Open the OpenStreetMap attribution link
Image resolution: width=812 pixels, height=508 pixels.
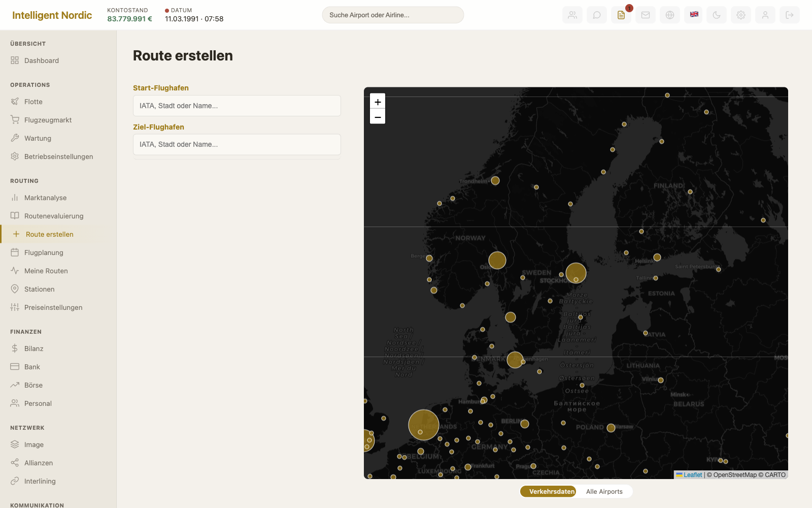(x=735, y=475)
